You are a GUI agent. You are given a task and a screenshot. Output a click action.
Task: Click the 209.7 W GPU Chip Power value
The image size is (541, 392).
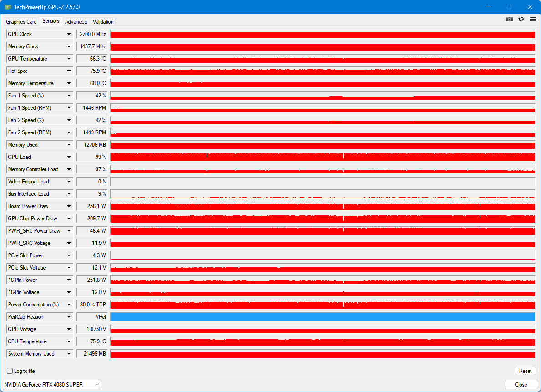click(x=92, y=219)
